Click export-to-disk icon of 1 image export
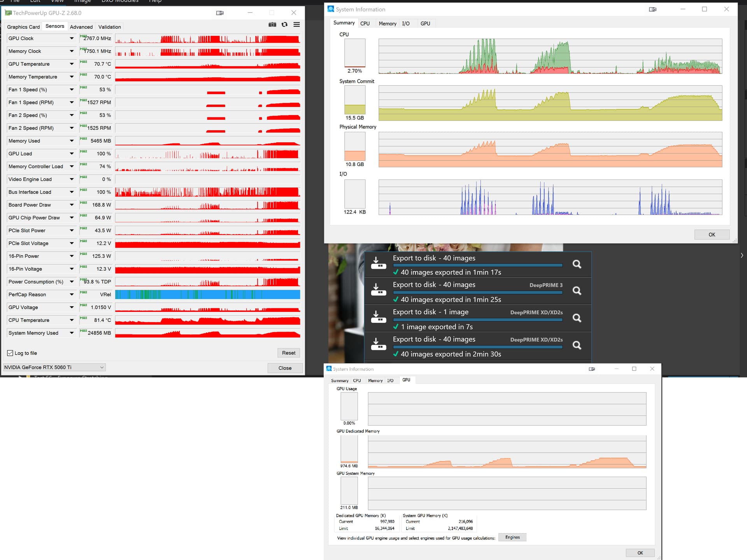Viewport: 747px width, 560px height. coord(378,317)
